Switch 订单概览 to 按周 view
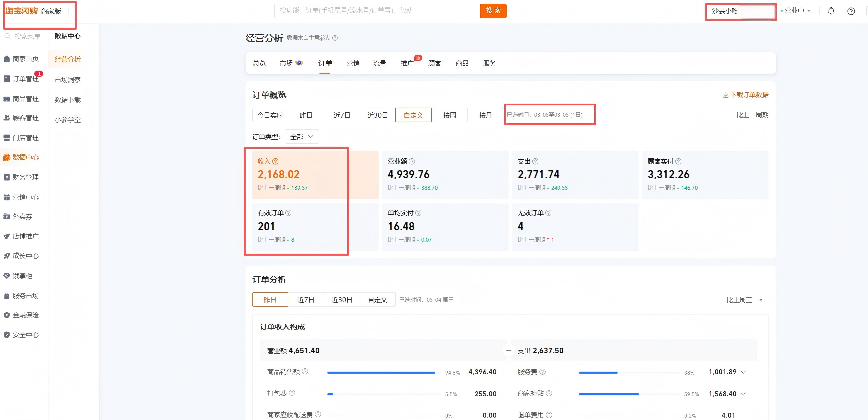The width and height of the screenshot is (868, 420). pyautogui.click(x=449, y=115)
